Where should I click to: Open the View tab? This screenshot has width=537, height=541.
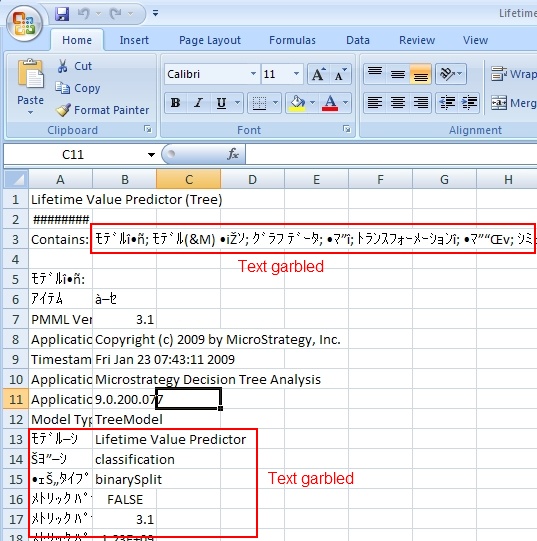point(475,40)
